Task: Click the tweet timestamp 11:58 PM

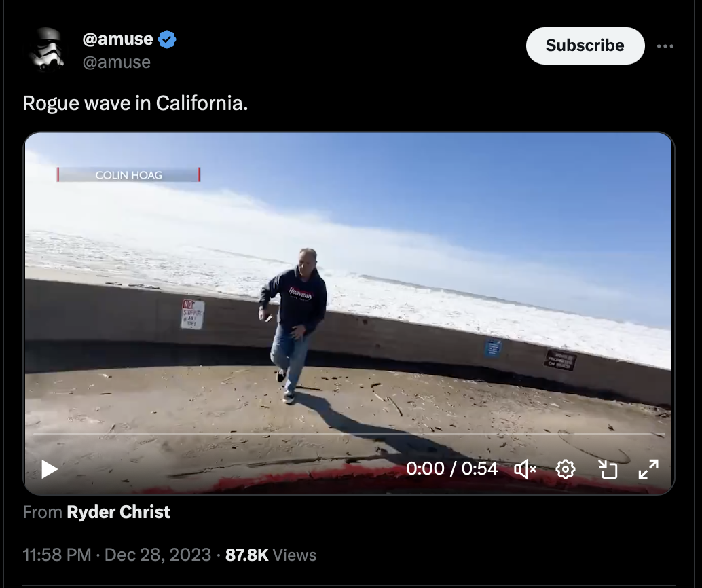Action: click(x=57, y=555)
